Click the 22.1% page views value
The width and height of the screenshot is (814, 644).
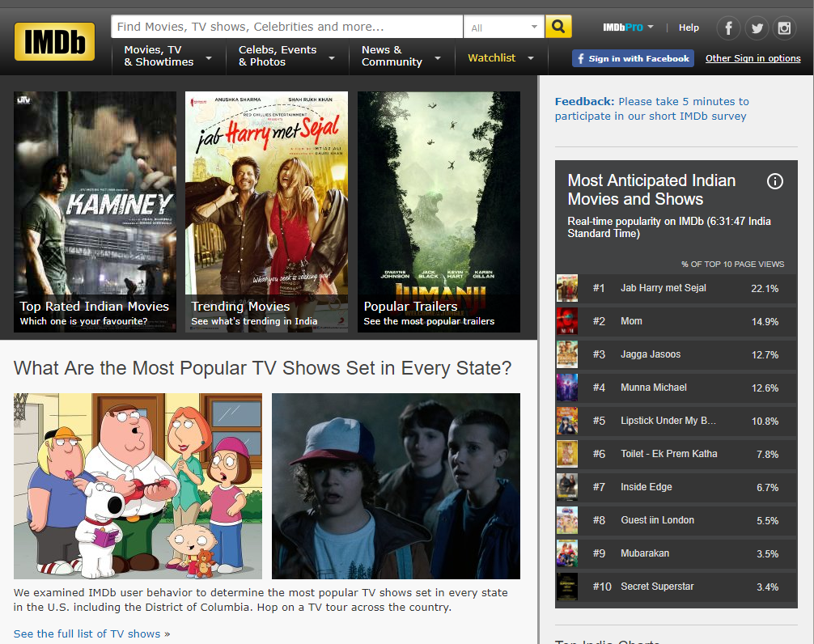[x=765, y=289]
